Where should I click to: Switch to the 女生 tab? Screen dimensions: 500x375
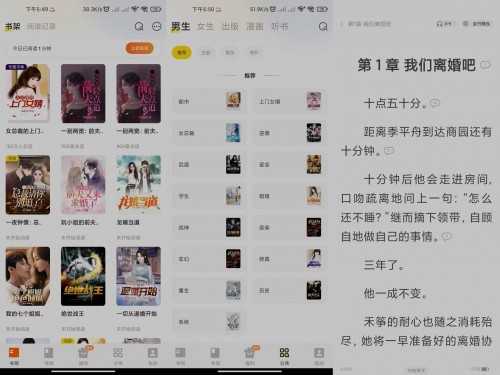[205, 26]
